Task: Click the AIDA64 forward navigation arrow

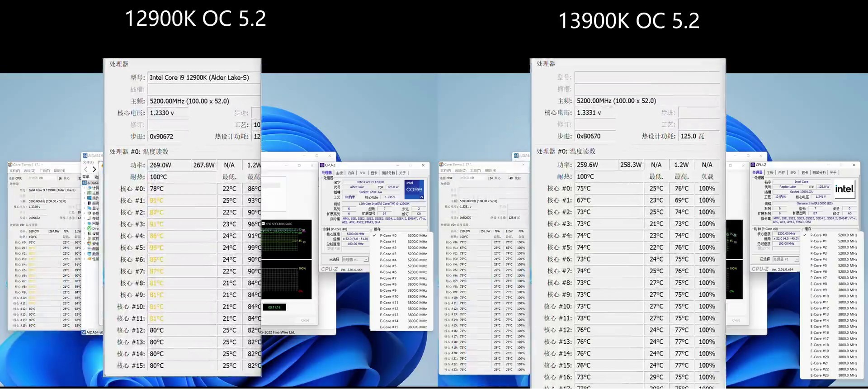Action: tap(94, 169)
